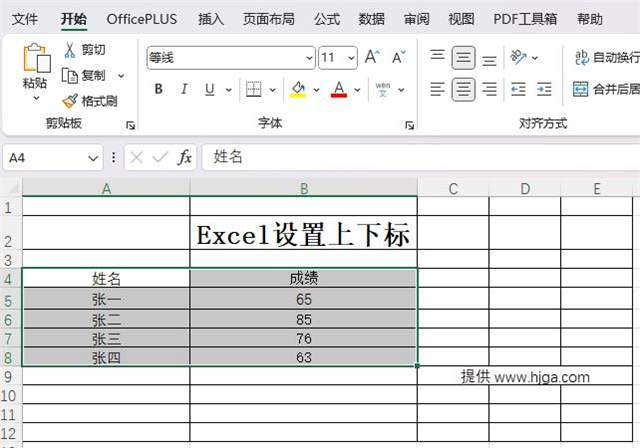Screen dimensions: 640x448
Task: Open the 文件 File menu
Action: pos(25,19)
